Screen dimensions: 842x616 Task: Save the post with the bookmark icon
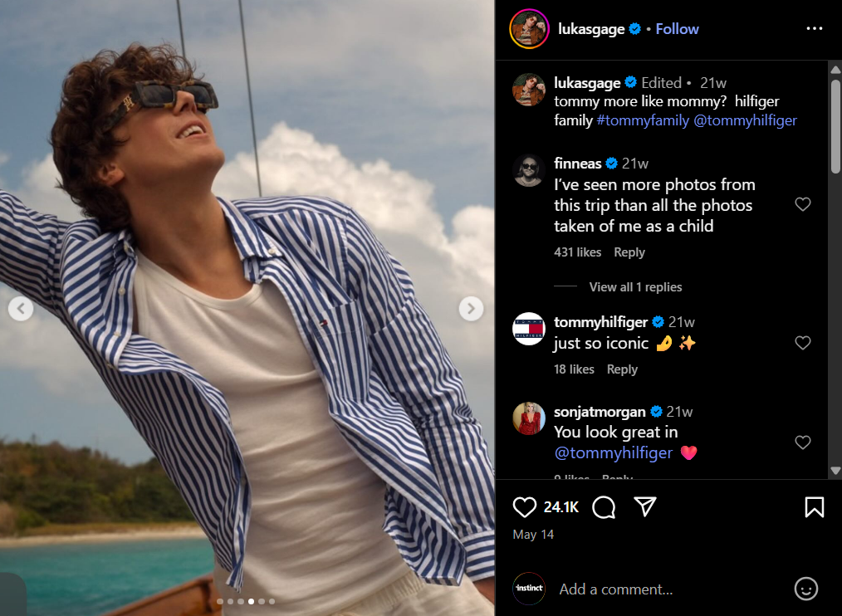[815, 506]
